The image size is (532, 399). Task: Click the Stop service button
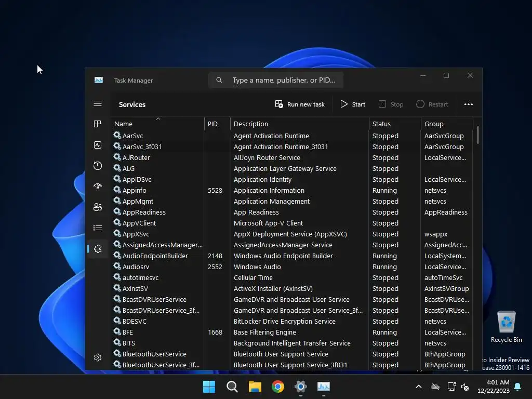click(x=391, y=104)
